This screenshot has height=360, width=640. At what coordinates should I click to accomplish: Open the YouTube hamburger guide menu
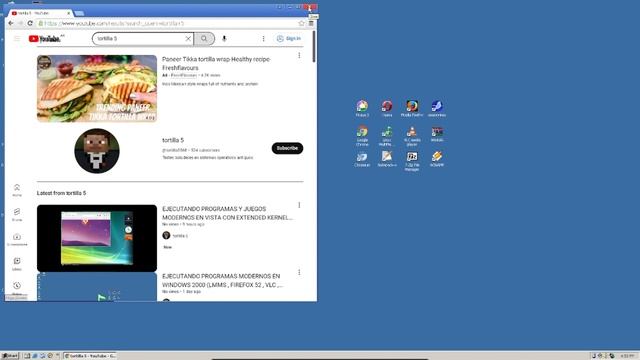click(x=17, y=38)
